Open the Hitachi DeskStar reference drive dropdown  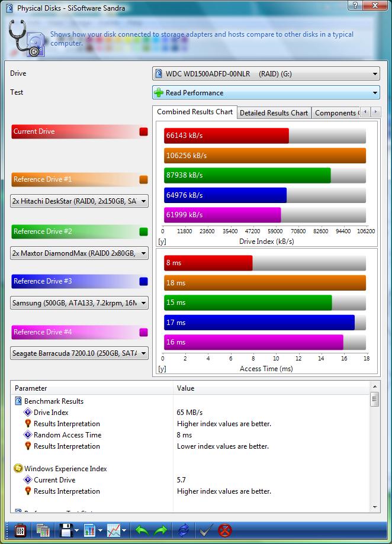coord(79,201)
